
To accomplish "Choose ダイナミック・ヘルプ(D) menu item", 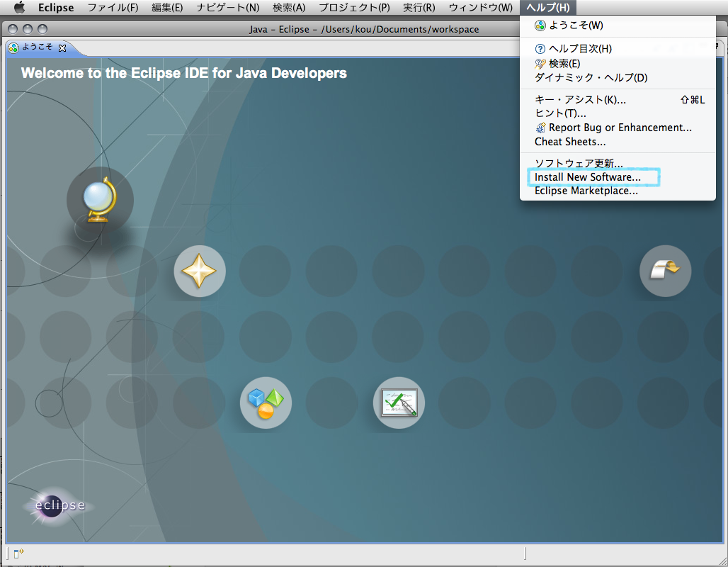I will 618,78.
